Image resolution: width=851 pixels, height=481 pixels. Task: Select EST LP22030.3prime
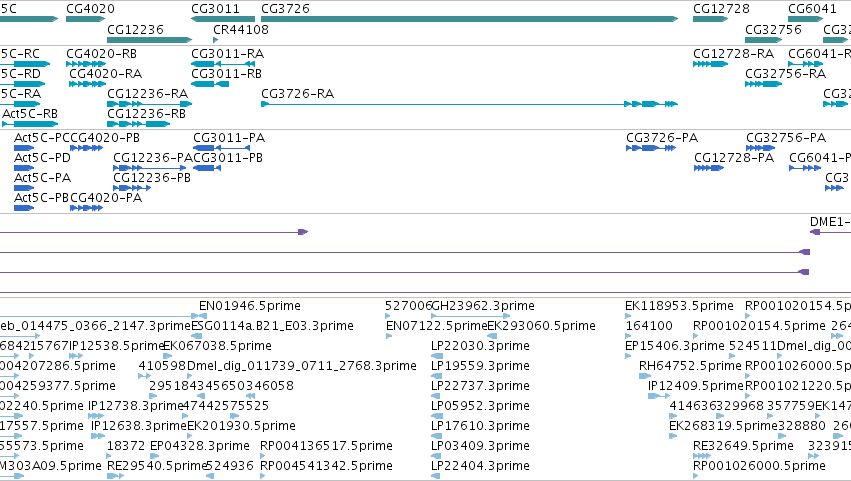click(x=480, y=345)
